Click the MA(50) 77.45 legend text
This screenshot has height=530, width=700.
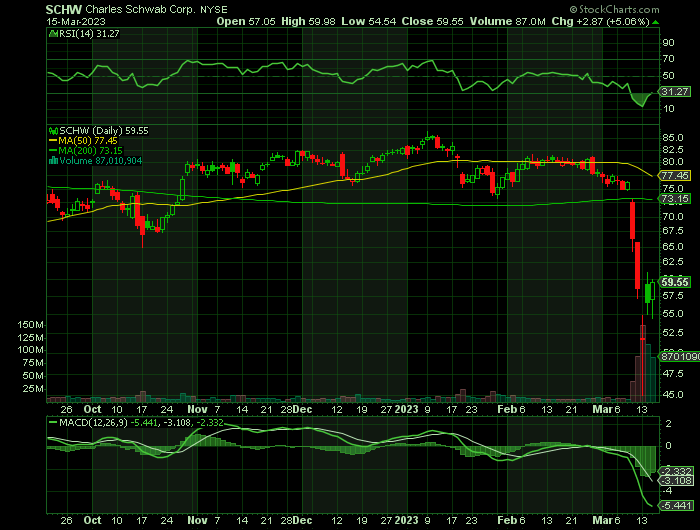tap(88, 141)
